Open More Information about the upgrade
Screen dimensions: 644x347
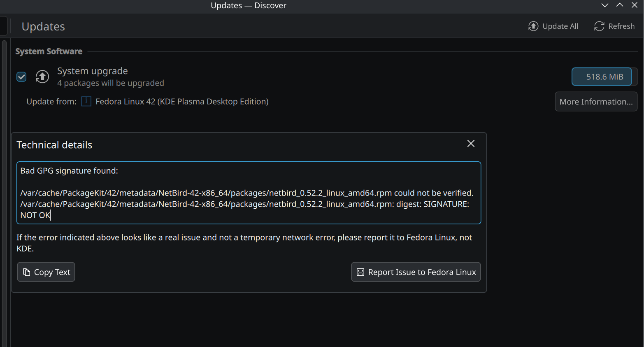tap(595, 102)
